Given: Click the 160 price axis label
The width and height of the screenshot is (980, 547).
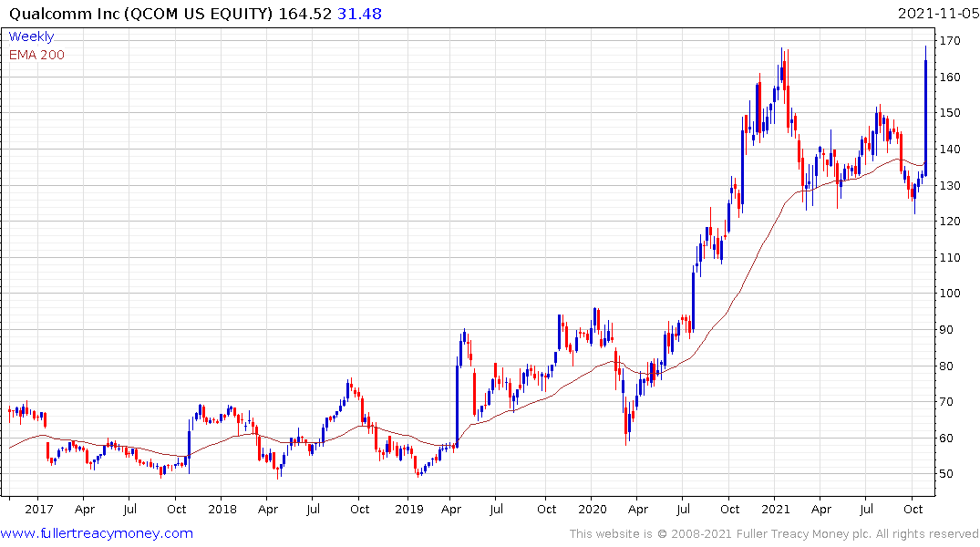Looking at the screenshot, I should [950, 77].
